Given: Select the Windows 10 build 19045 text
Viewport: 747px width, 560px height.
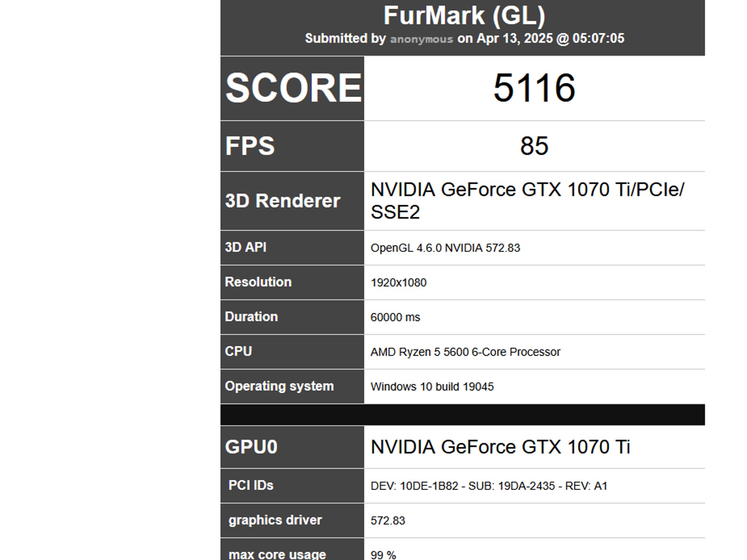Looking at the screenshot, I should [x=432, y=386].
